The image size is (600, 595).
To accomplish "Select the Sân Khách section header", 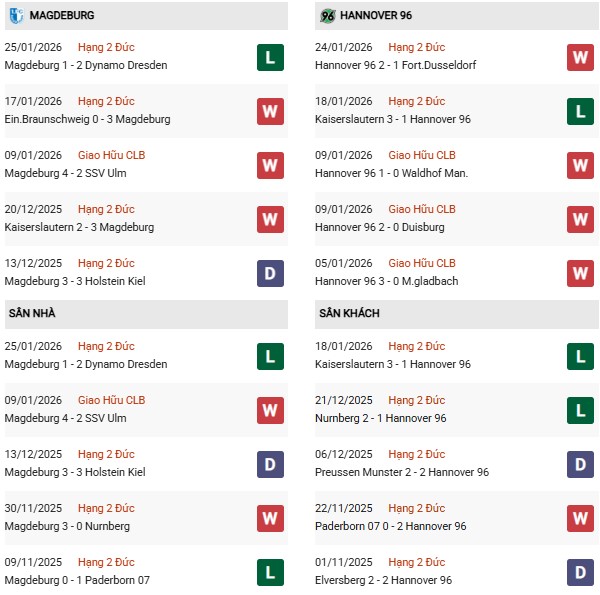I will tap(349, 313).
